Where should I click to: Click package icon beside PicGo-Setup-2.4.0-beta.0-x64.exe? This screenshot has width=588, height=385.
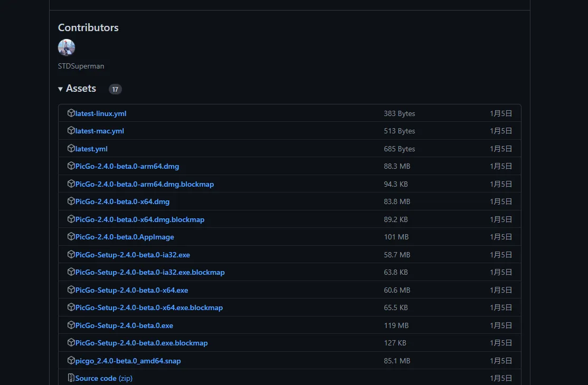[71, 290]
